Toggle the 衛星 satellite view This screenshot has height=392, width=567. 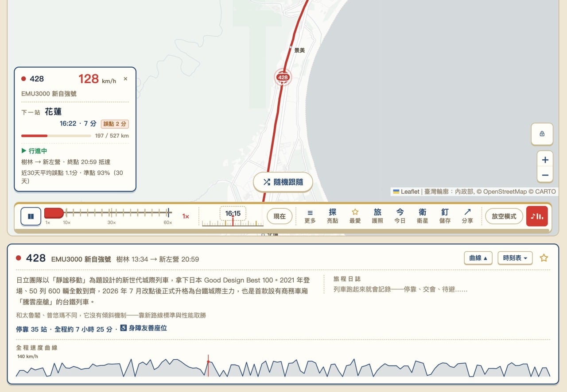point(422,216)
